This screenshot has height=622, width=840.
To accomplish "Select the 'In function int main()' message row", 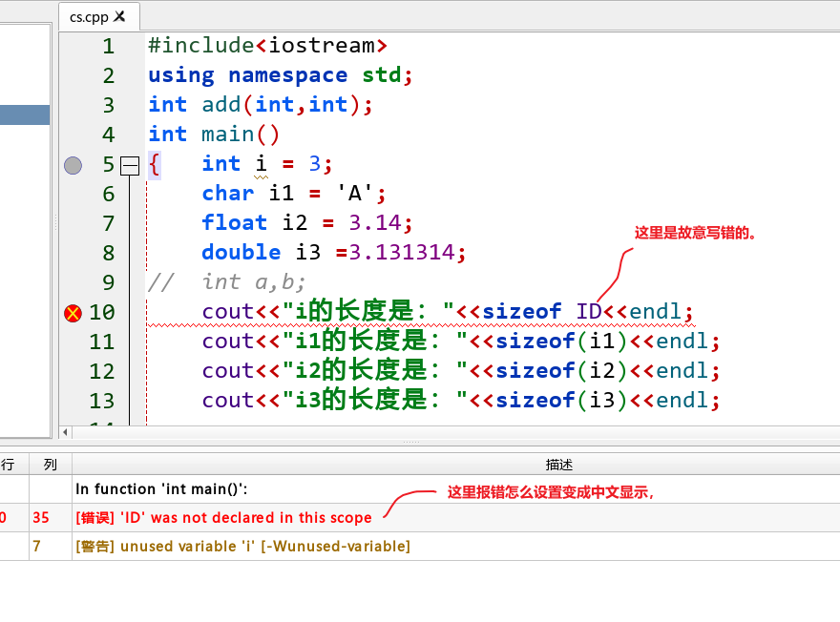I will click(x=420, y=489).
